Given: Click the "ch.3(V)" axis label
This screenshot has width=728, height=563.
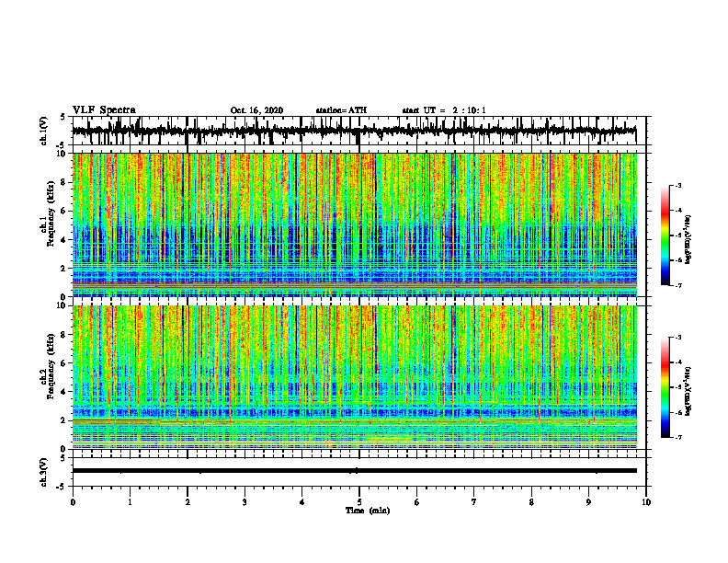Looking at the screenshot, I should click(x=44, y=472).
